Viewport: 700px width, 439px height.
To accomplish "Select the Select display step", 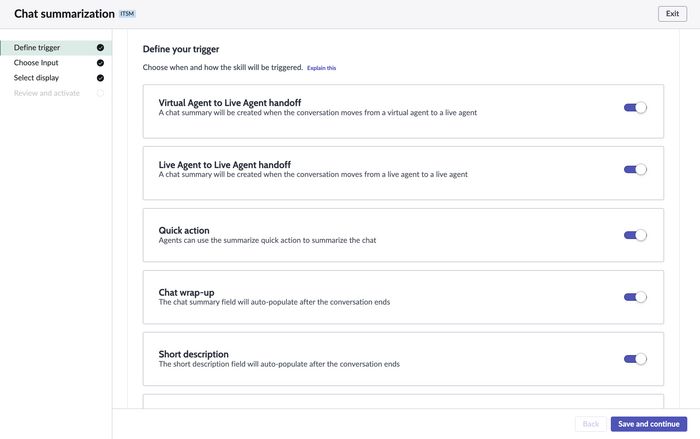I will [56, 78].
